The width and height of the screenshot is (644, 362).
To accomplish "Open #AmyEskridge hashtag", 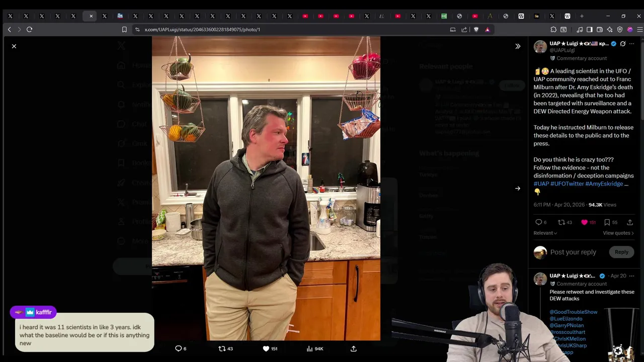I will point(604,184).
